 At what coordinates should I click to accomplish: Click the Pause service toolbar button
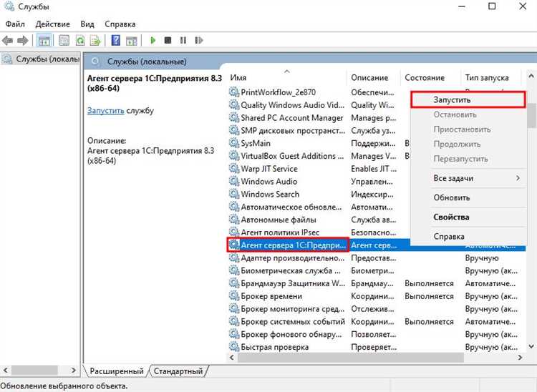tap(183, 41)
